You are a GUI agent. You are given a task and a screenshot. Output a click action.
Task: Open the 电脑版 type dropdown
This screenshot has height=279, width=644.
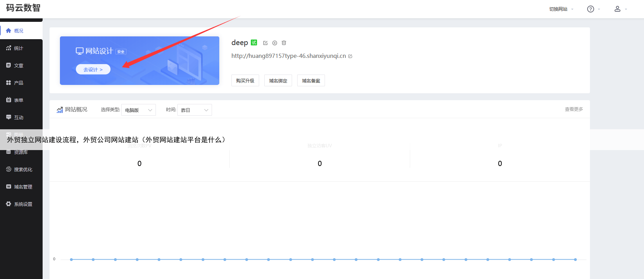point(139,110)
